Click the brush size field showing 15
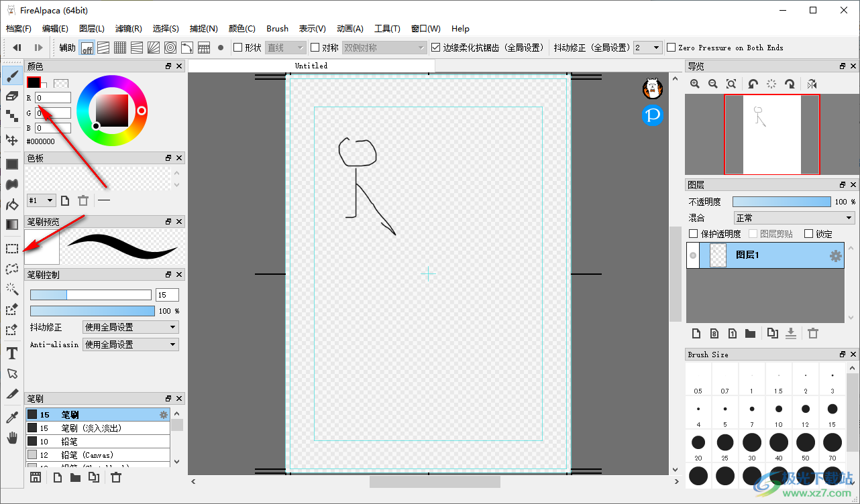The height and width of the screenshot is (504, 860). (x=167, y=295)
